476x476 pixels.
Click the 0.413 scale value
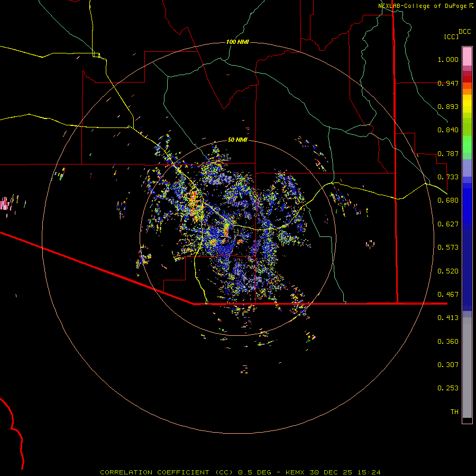pos(448,318)
